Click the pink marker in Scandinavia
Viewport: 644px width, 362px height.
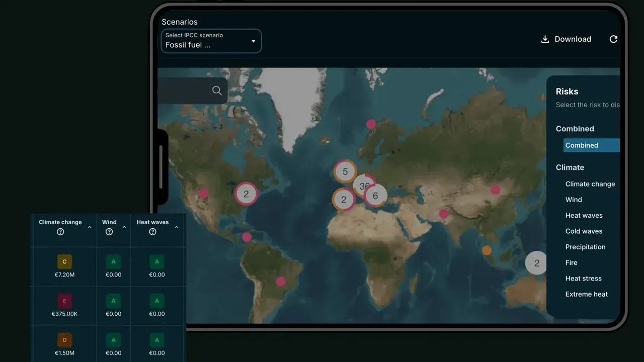click(371, 124)
